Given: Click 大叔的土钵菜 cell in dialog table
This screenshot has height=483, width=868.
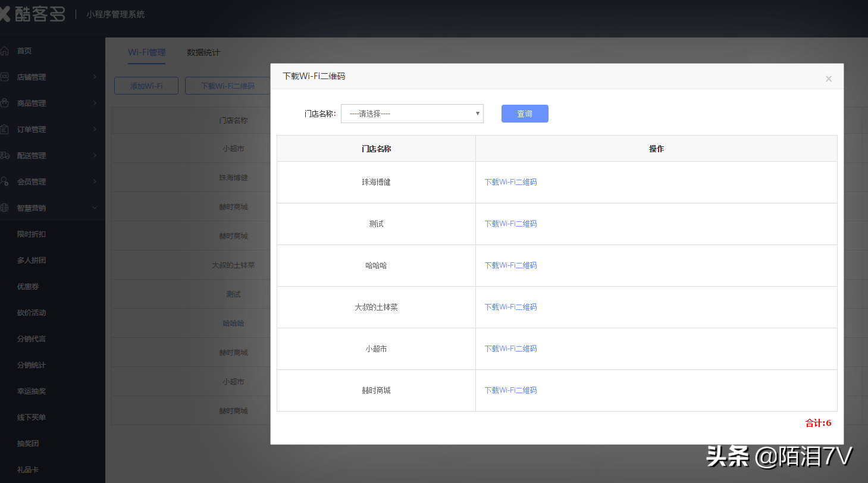Looking at the screenshot, I should coord(376,307).
